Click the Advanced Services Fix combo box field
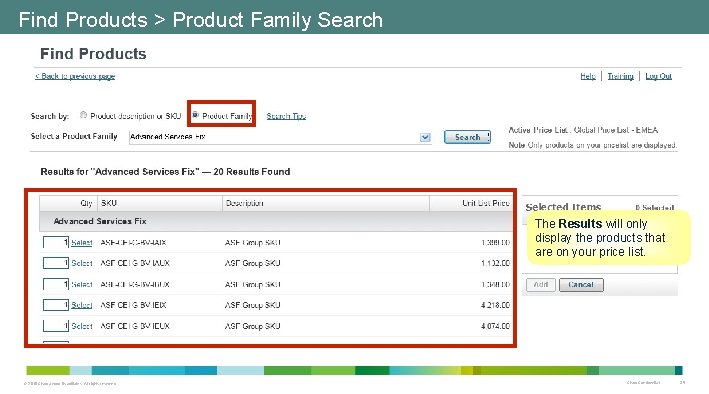 click(280, 137)
